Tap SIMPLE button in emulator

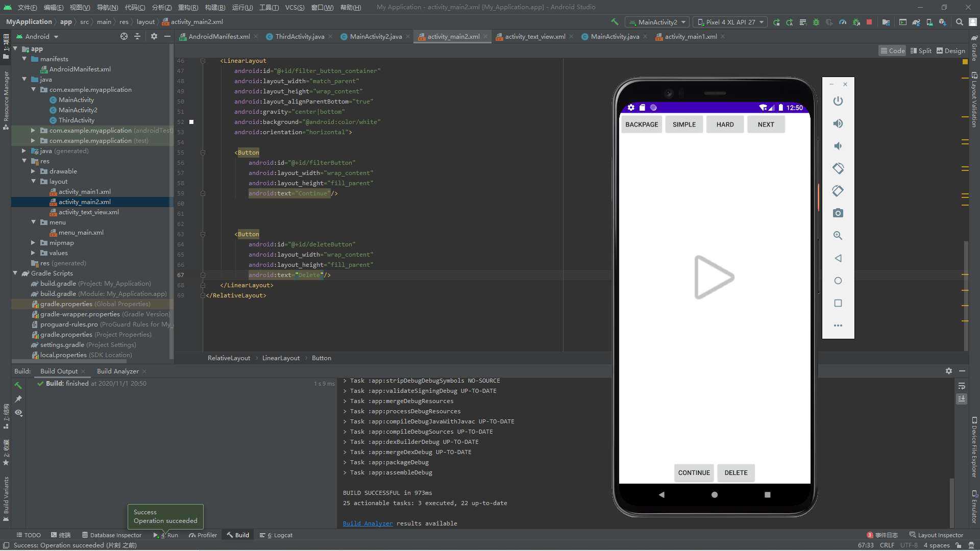684,124
